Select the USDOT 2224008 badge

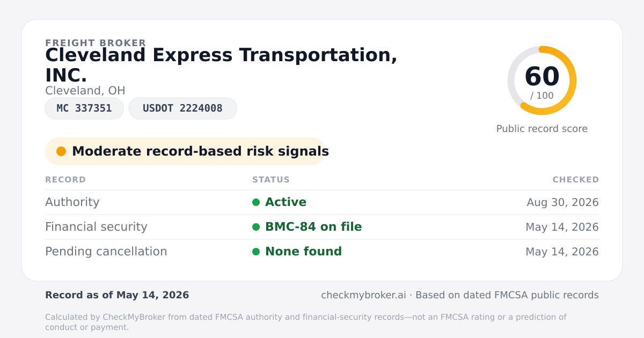[182, 108]
